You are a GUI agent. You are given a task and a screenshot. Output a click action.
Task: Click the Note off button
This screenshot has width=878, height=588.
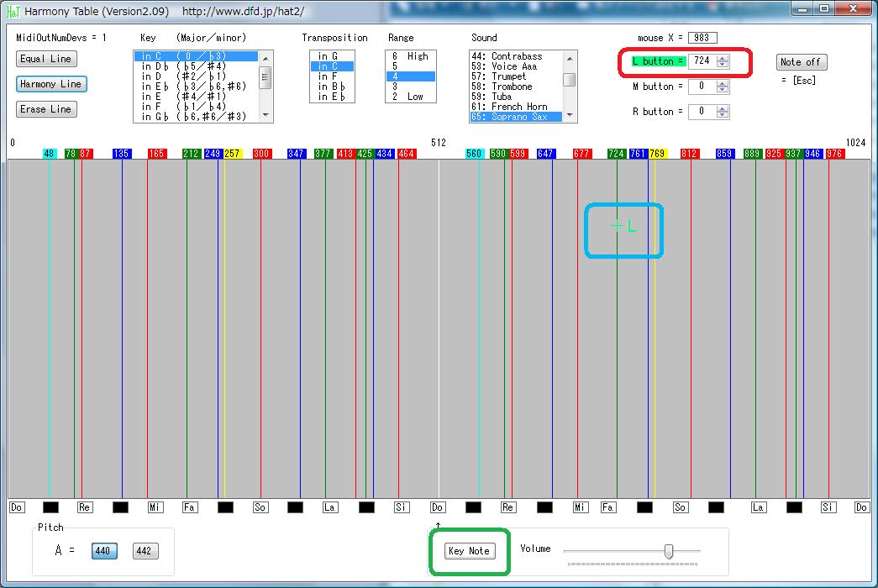click(802, 62)
